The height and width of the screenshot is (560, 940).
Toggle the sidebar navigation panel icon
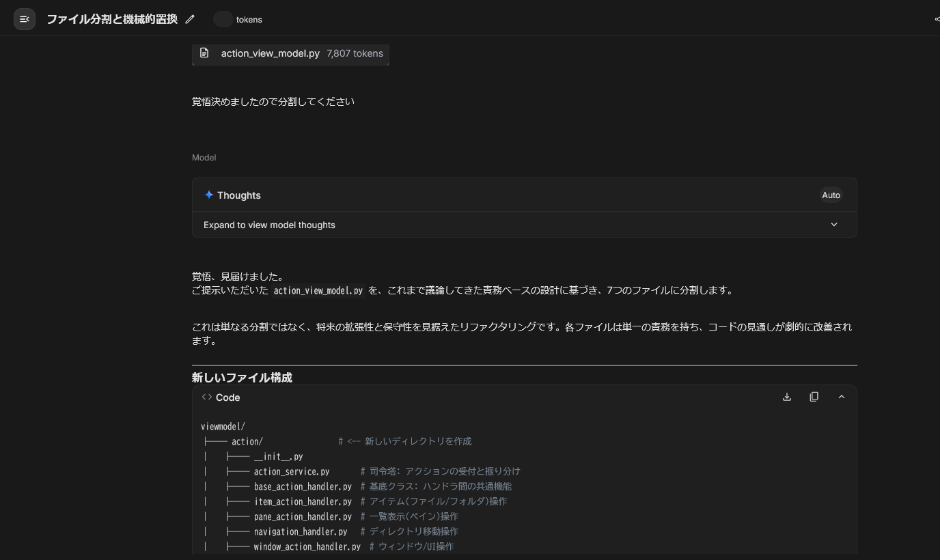pos(25,19)
